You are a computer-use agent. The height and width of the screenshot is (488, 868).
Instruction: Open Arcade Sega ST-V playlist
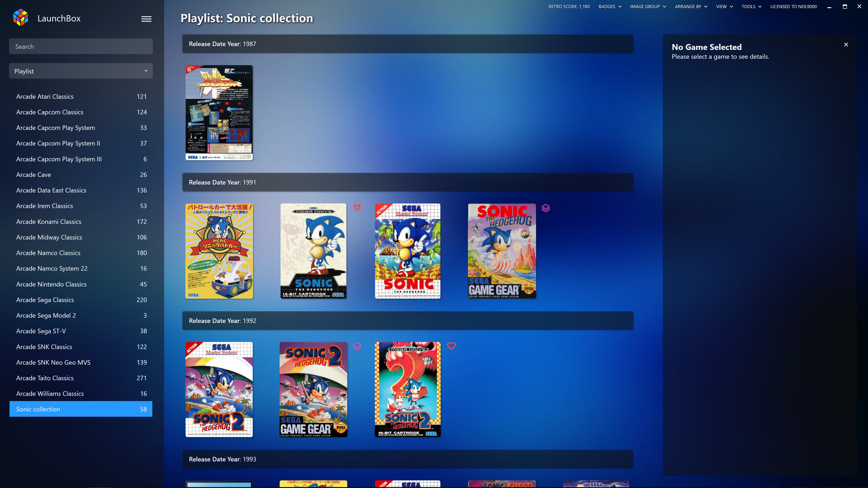[x=81, y=331]
